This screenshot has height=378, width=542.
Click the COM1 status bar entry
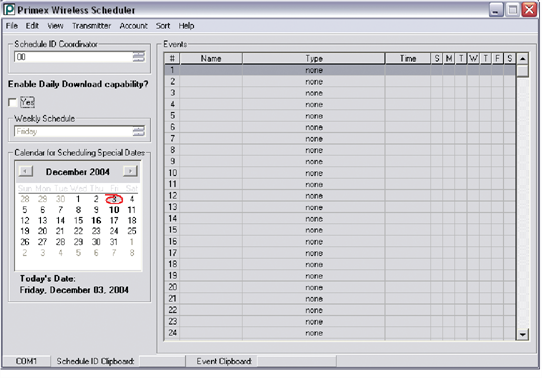pos(26,361)
